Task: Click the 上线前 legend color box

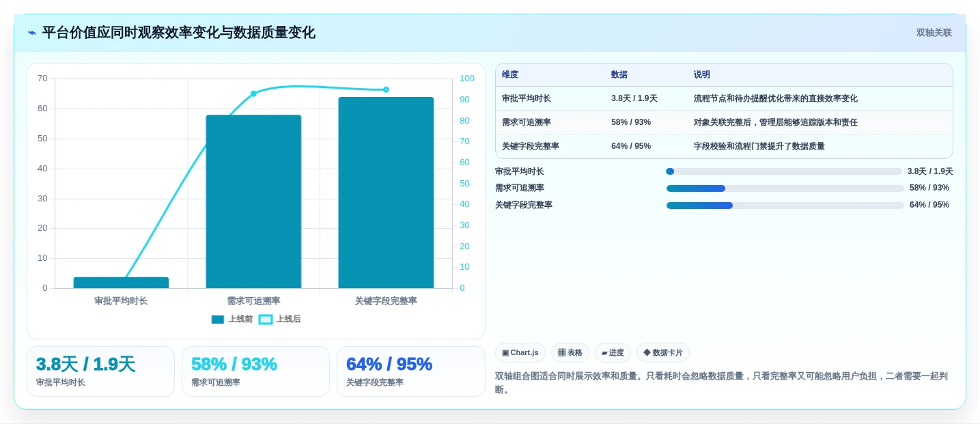Action: (x=218, y=319)
